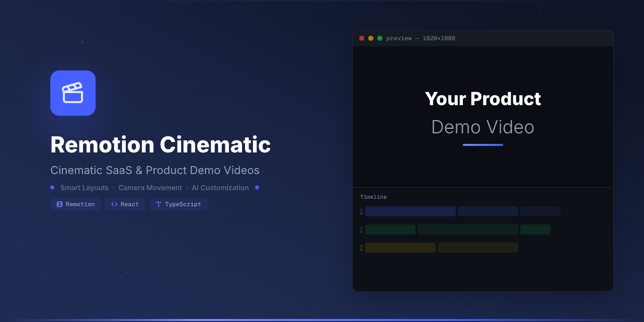Select the last, shortest green timeline clip
Image resolution: width=644 pixels, height=322 pixels.
coord(535,229)
